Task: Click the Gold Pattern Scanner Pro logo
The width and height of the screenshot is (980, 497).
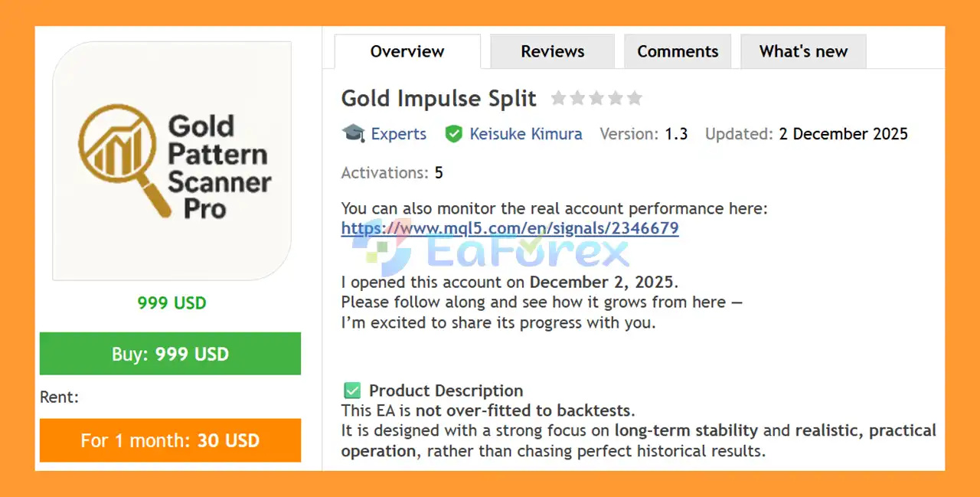Action: tap(172, 162)
